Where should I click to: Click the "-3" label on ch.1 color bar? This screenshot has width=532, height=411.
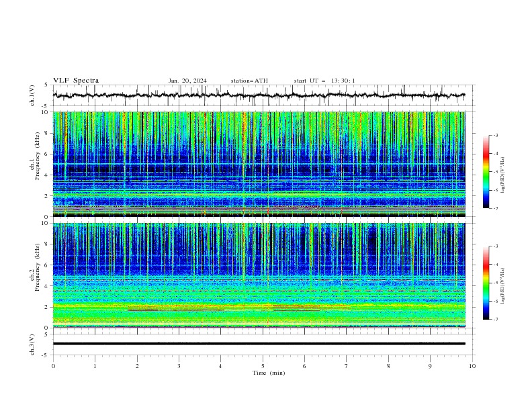[496, 135]
